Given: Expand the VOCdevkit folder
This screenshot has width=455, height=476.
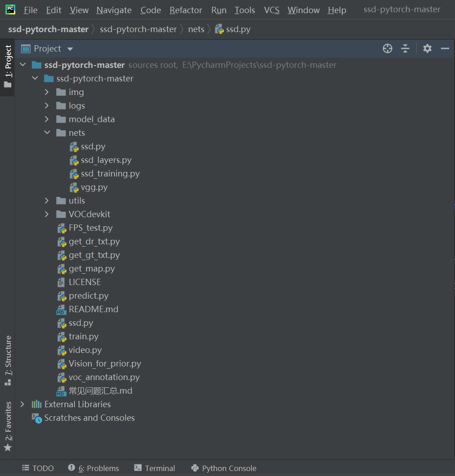Looking at the screenshot, I should click(47, 214).
